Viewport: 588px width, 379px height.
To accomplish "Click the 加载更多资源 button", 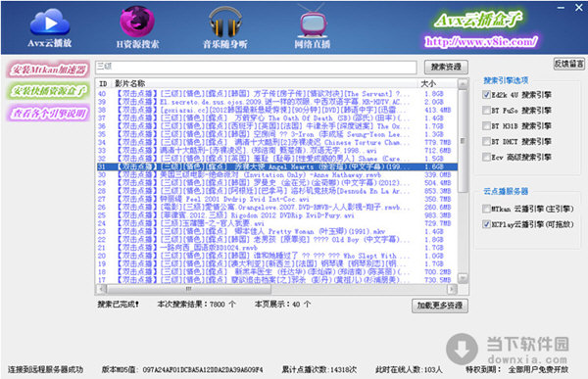I will [x=439, y=306].
